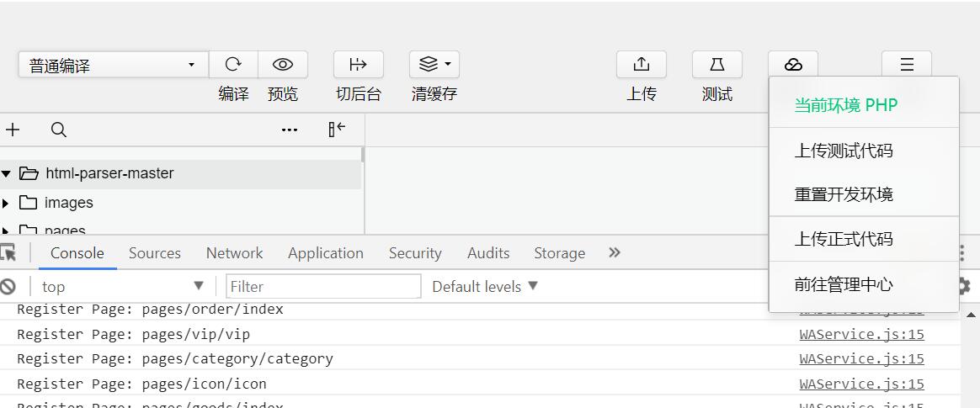Screen dimensions: 980x408
Task: Open the hamburger menu icon
Action: click(x=906, y=65)
